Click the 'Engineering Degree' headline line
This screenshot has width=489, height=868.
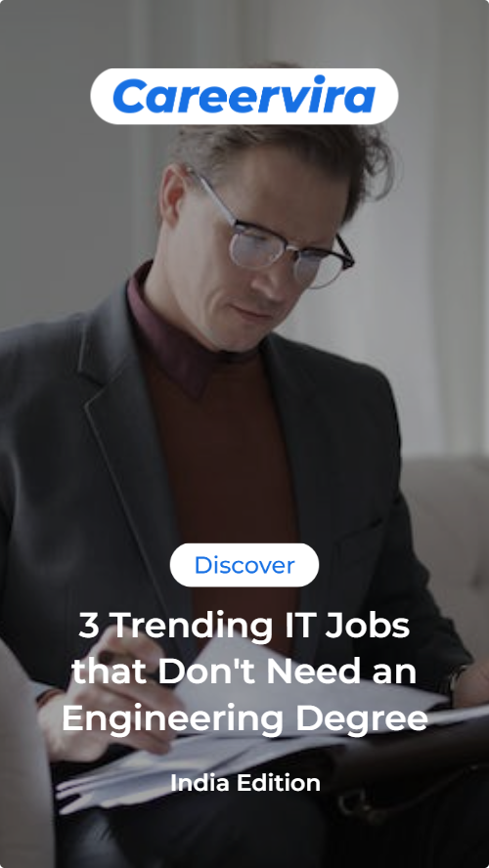pyautogui.click(x=244, y=718)
